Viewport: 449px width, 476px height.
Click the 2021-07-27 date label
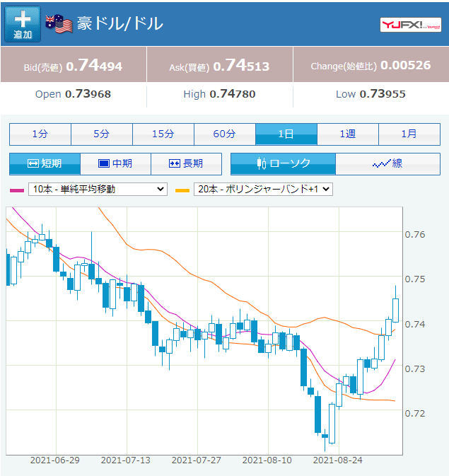197,460
